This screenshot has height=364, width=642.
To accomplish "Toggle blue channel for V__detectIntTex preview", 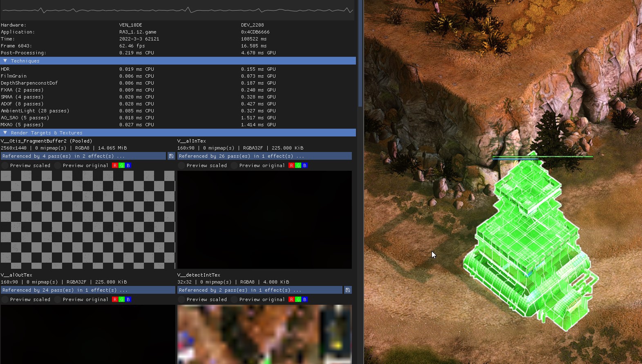I will (304, 299).
